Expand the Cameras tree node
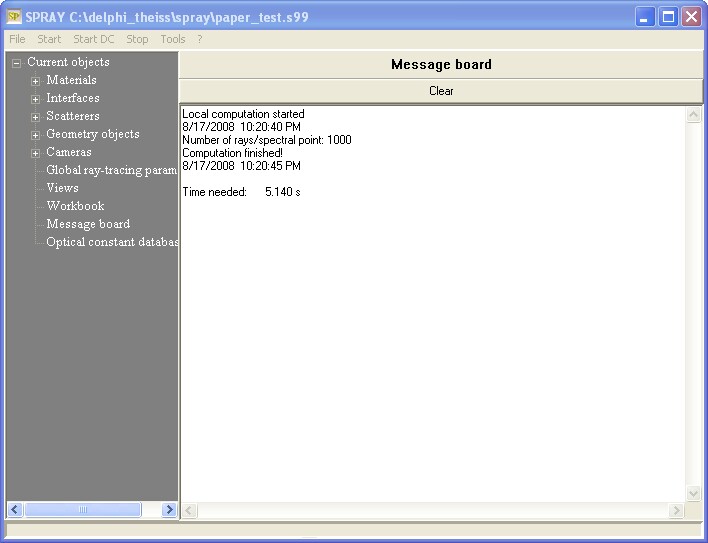 click(36, 153)
